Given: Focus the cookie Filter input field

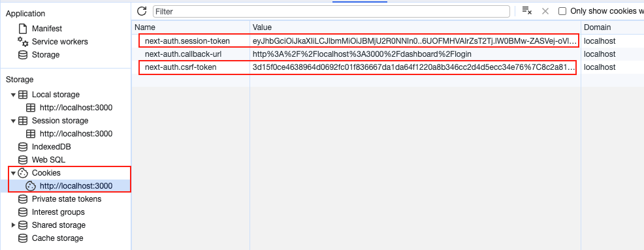Looking at the screenshot, I should click(x=331, y=12).
